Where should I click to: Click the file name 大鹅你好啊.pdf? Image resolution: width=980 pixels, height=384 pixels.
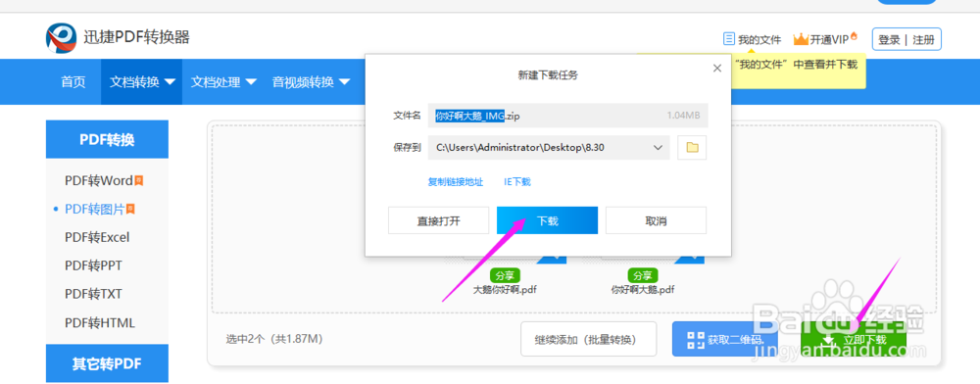coord(505,290)
